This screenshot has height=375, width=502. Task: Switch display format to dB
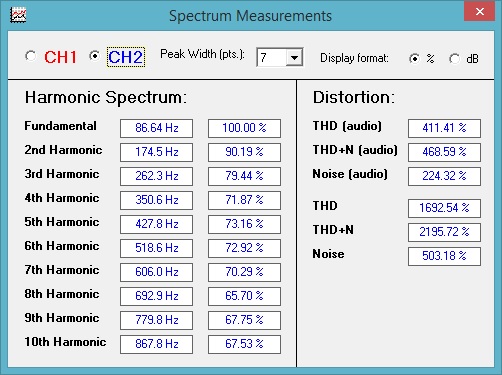[455, 59]
